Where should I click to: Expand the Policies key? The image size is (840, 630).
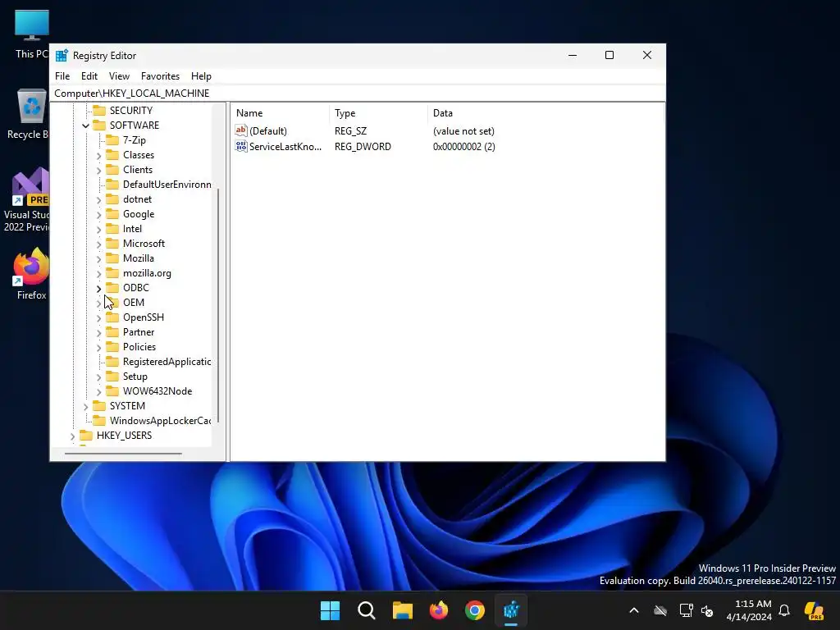coord(98,347)
